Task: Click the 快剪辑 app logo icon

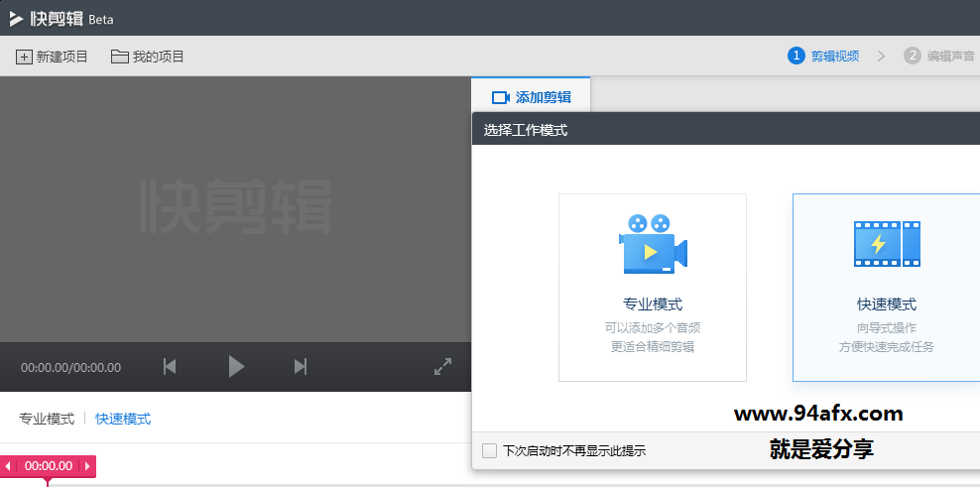Action: (x=16, y=19)
